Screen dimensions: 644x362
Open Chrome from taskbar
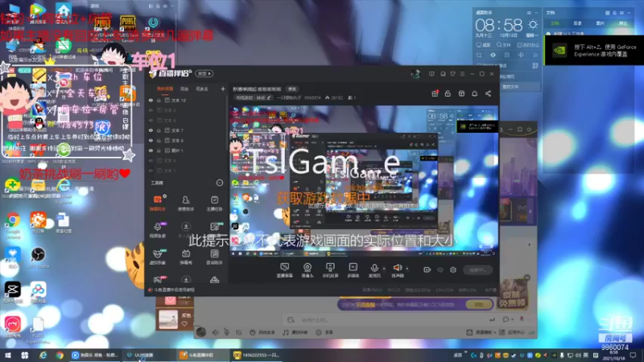tap(60, 355)
